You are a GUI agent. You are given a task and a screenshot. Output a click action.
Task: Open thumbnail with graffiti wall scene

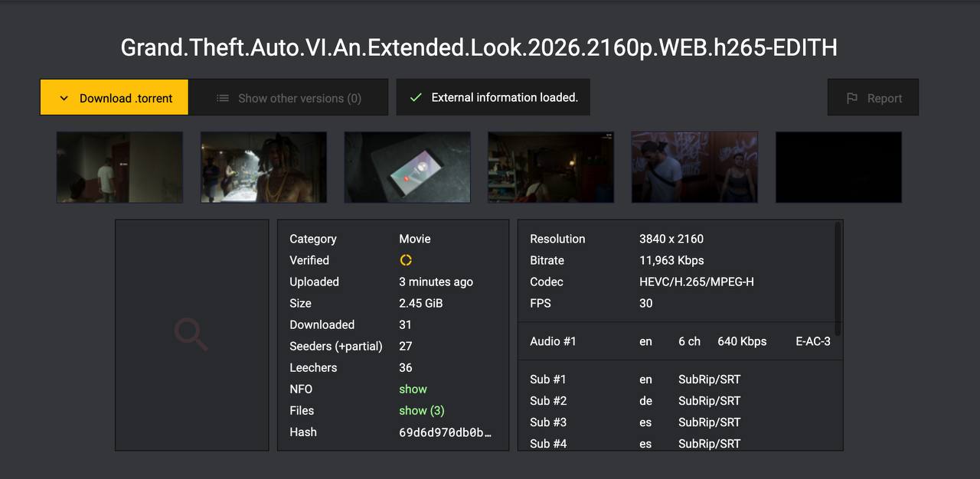[694, 167]
